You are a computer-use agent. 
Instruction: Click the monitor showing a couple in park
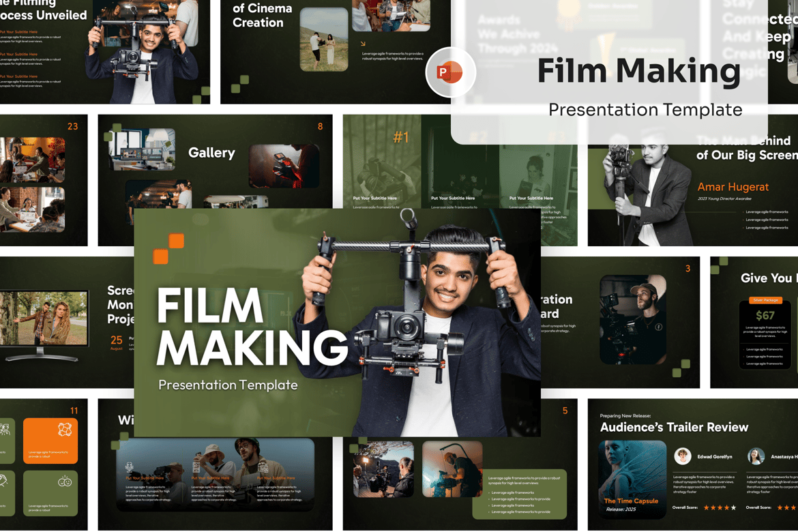(44, 326)
